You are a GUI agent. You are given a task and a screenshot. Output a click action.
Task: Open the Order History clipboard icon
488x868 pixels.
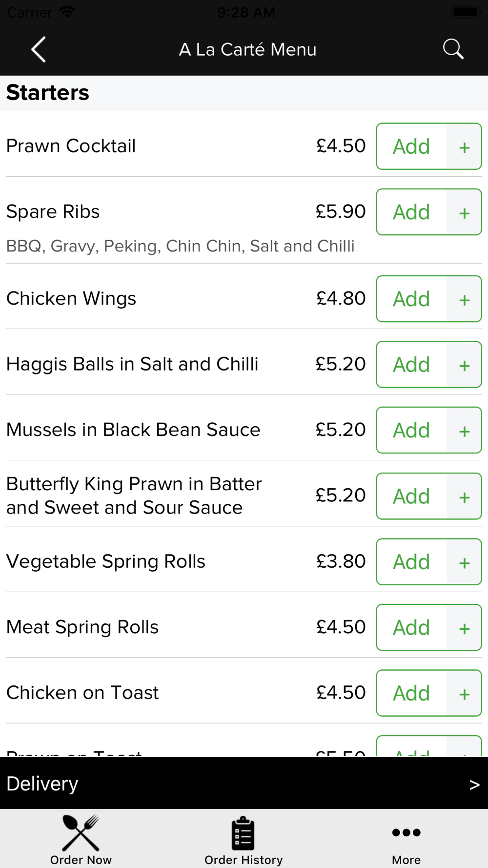coord(243,833)
